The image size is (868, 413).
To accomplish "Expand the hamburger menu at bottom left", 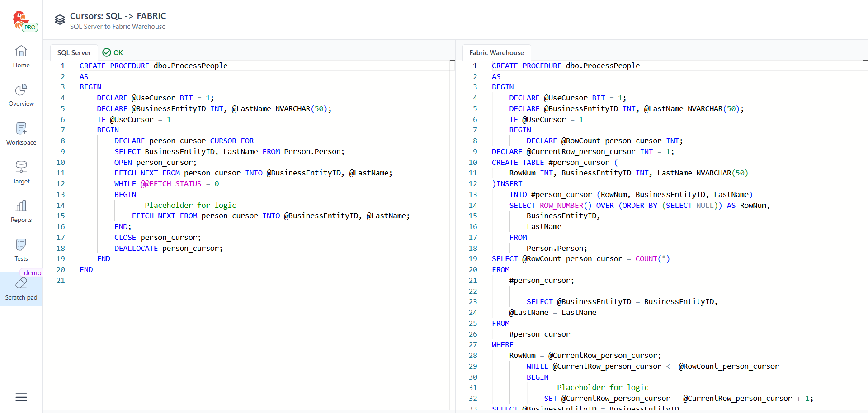I will pyautogui.click(x=21, y=397).
